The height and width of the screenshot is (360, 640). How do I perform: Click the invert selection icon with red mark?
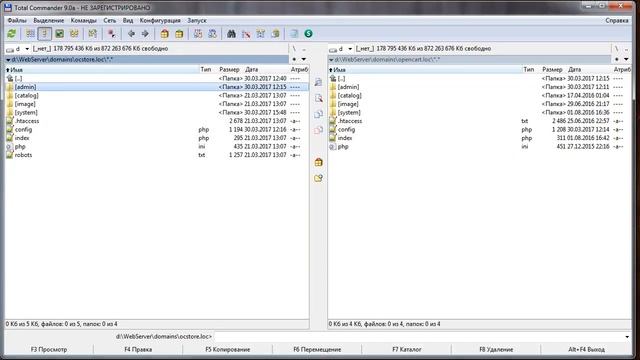click(x=111, y=34)
